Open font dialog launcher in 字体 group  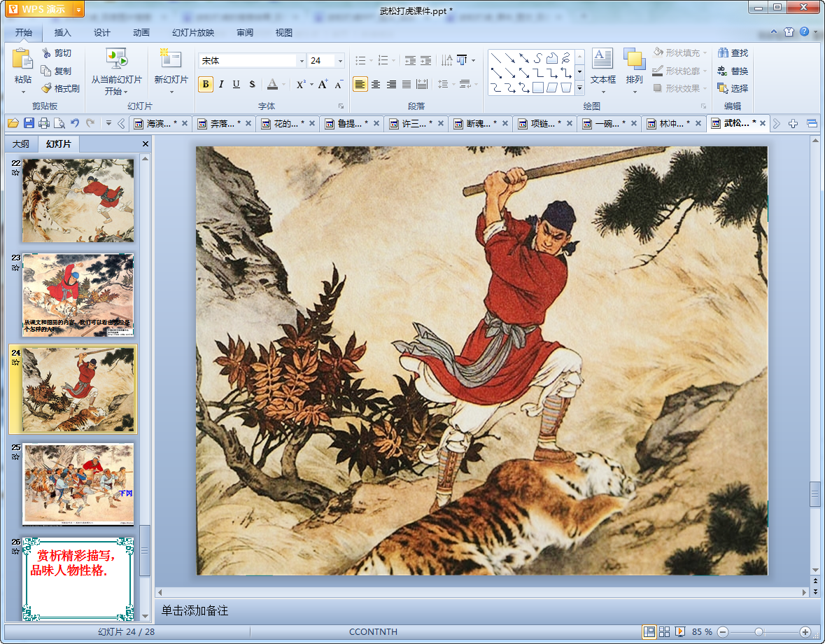pyautogui.click(x=340, y=106)
